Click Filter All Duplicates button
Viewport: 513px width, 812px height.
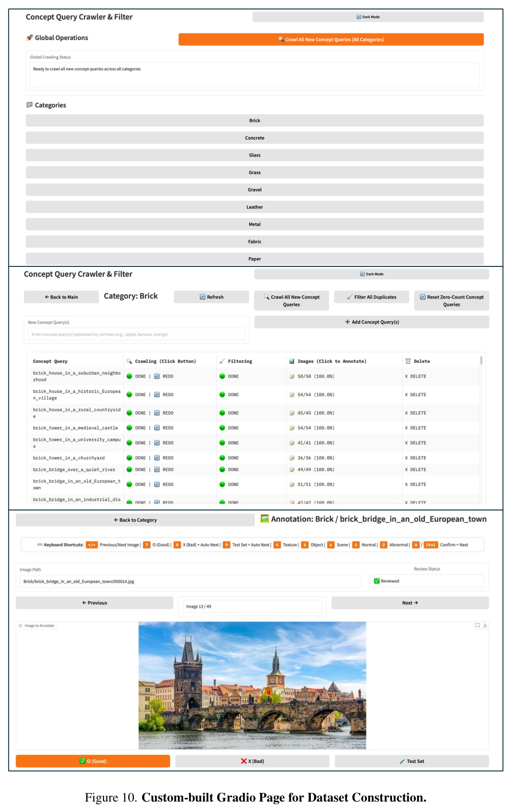(372, 297)
